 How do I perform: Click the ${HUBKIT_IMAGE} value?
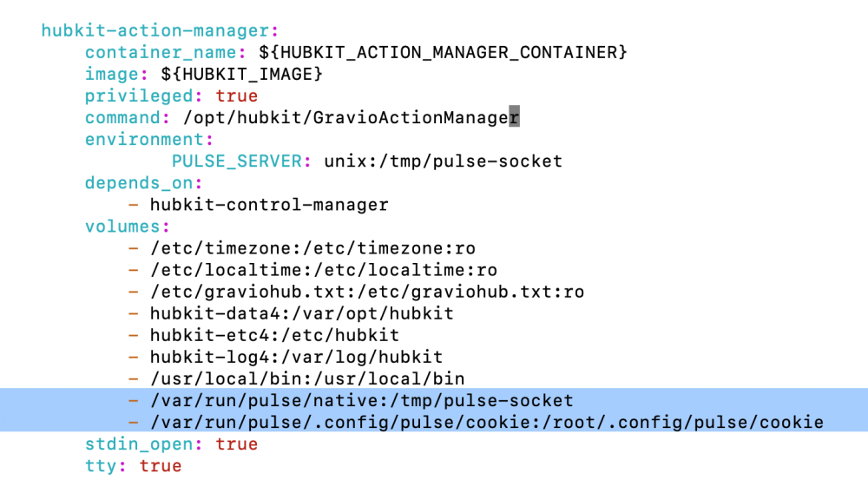pos(242,74)
